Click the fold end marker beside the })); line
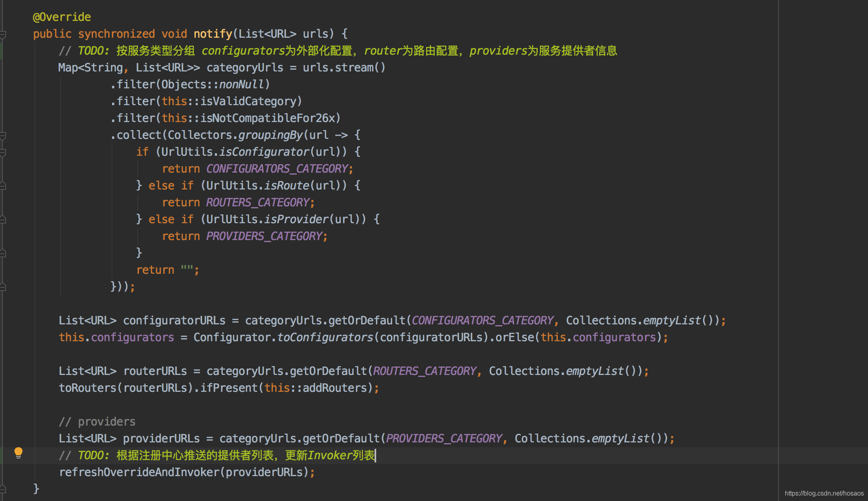The width and height of the screenshot is (868, 501). coord(3,287)
